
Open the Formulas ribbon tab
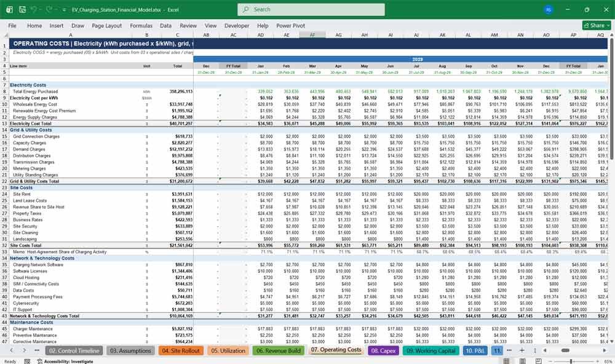pos(141,25)
